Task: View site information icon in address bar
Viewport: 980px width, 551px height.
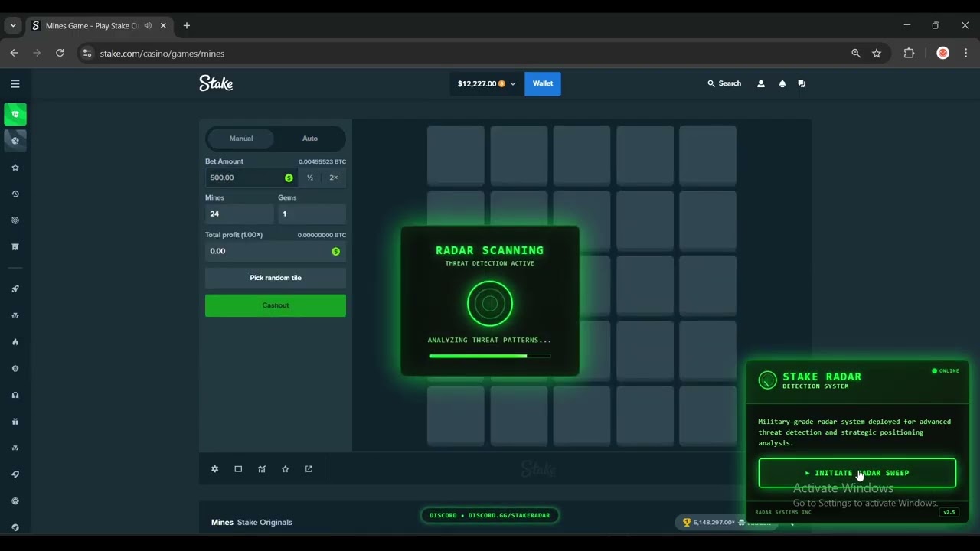Action: (x=87, y=53)
